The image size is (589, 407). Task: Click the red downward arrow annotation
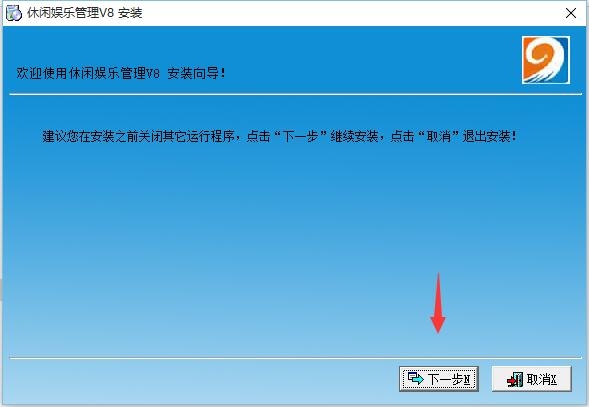click(x=438, y=303)
